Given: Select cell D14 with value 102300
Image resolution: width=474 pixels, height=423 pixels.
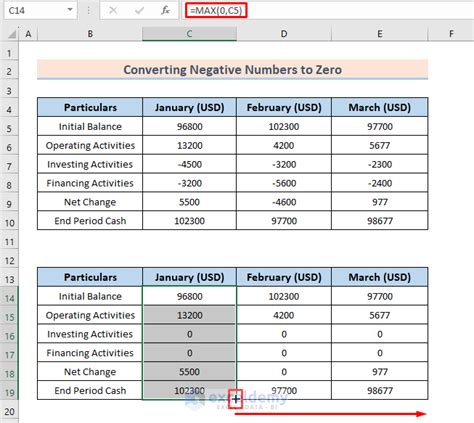Looking at the screenshot, I should 284,296.
